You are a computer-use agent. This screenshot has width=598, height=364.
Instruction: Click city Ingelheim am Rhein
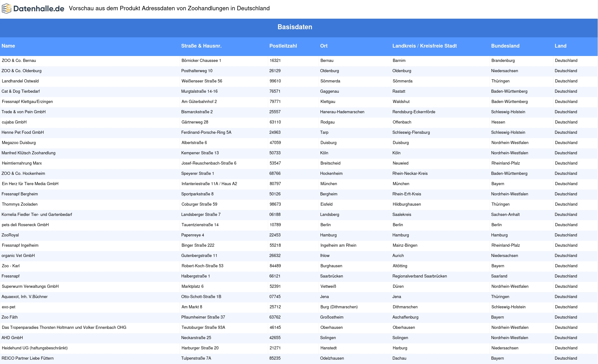(338, 245)
